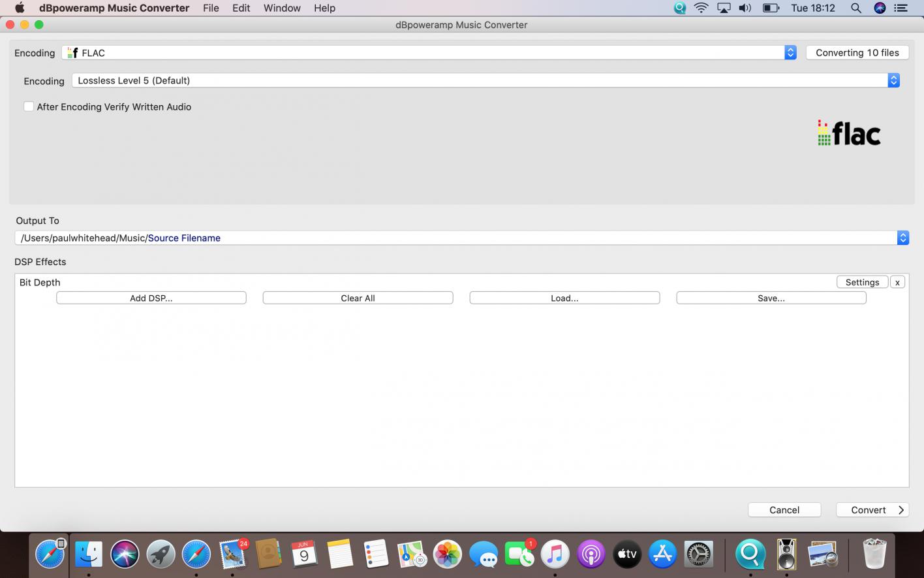The height and width of the screenshot is (578, 924).
Task: Remove Bit Depth effect with x button
Action: click(897, 282)
